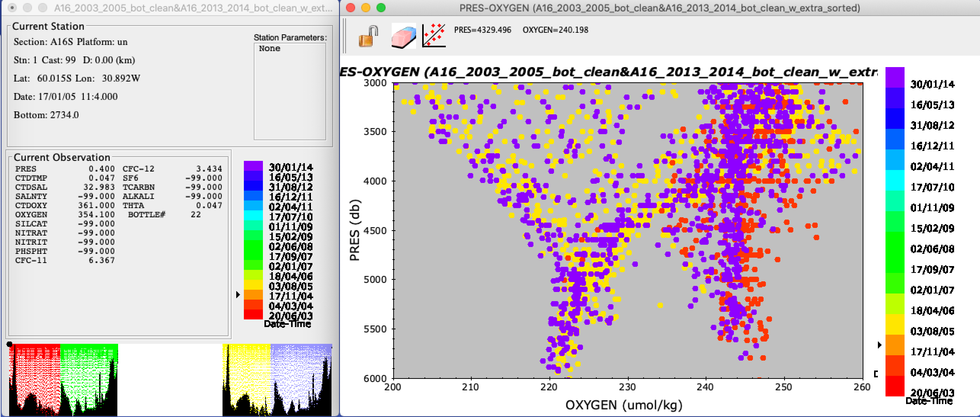Click the 'OXYGEN (umol/kg)' axis label
This screenshot has width=980, height=417.
pyautogui.click(x=624, y=405)
